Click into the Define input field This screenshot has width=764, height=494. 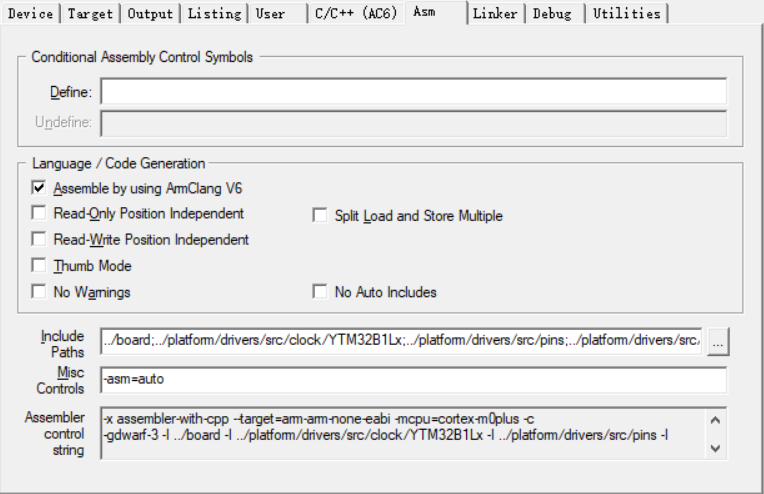point(413,92)
